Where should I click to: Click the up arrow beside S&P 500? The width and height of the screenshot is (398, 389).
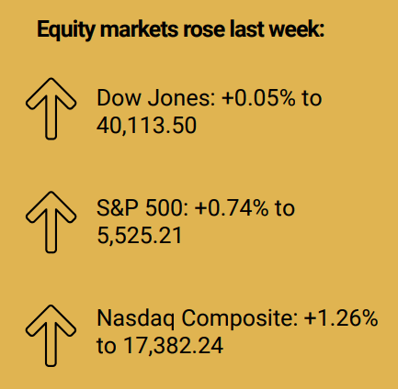coord(51,222)
